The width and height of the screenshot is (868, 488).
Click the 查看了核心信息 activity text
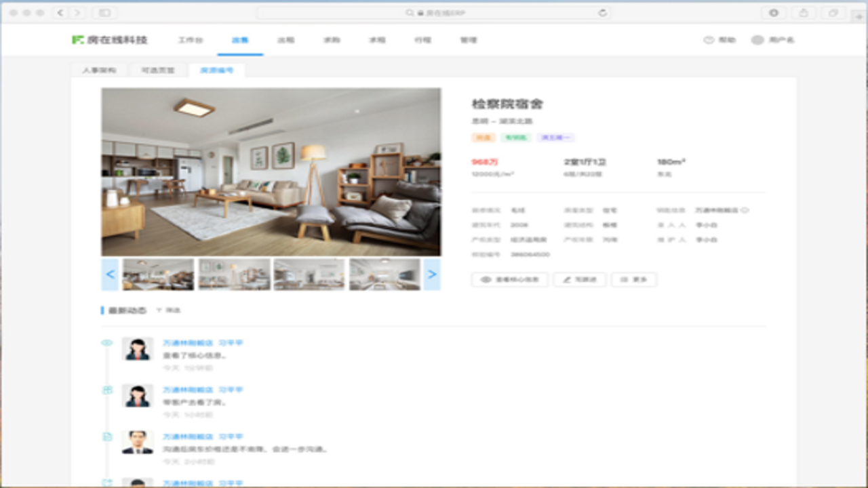[195, 355]
